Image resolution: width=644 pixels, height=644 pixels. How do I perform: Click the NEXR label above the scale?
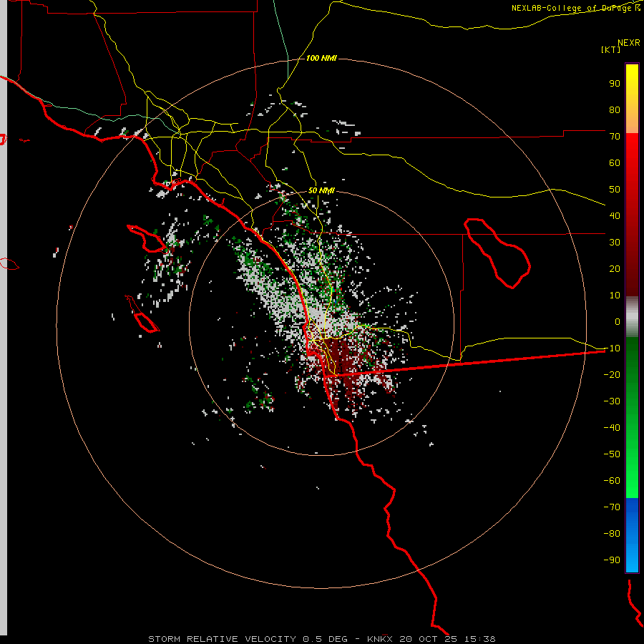coord(629,43)
